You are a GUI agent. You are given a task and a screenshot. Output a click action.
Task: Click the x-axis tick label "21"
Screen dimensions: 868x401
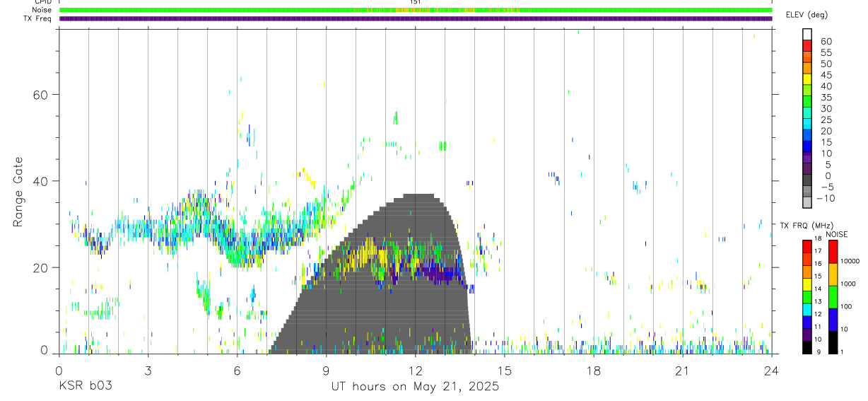[683, 371]
